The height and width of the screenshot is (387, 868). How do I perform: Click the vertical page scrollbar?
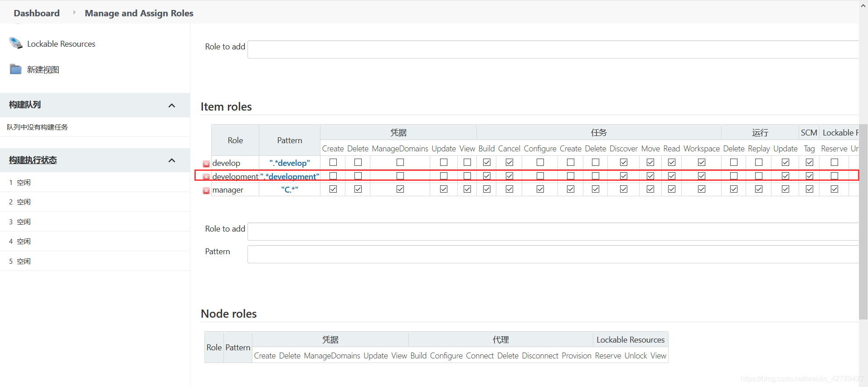[x=863, y=221]
